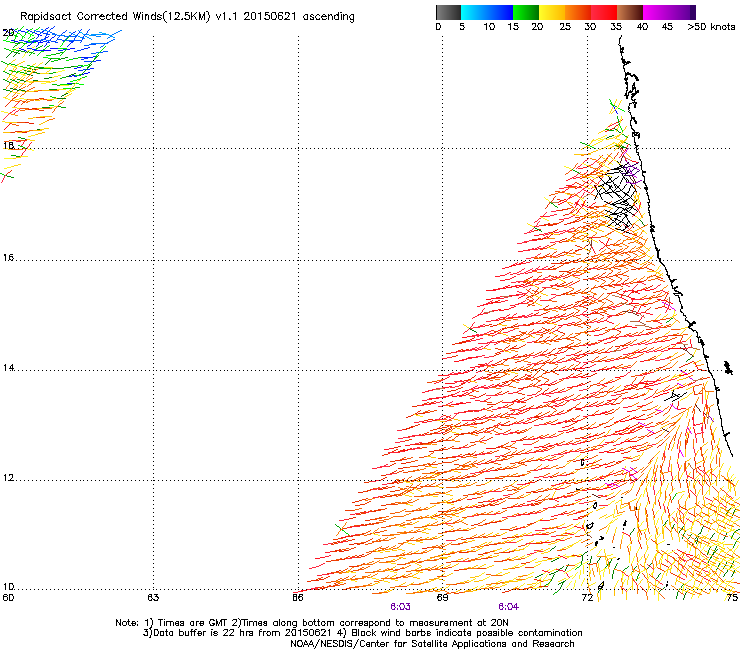Click the cyan-to-blue segment of the color bar
The image size is (740, 650).
click(487, 12)
